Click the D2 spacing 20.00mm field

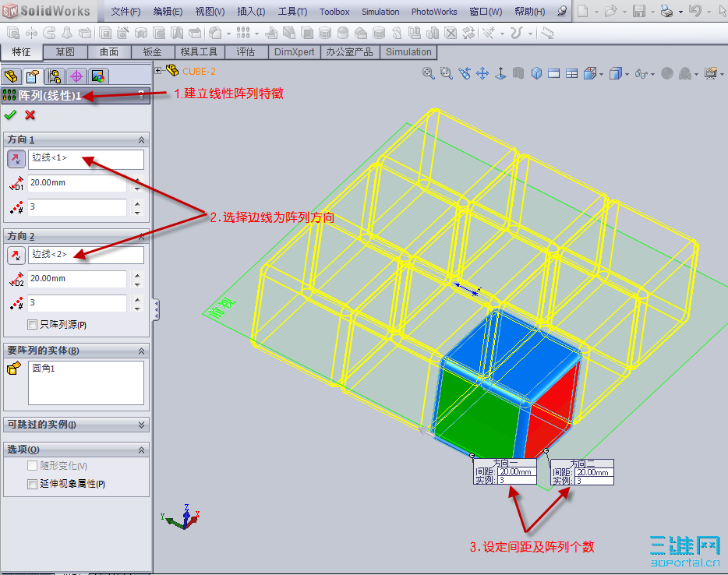point(77,278)
